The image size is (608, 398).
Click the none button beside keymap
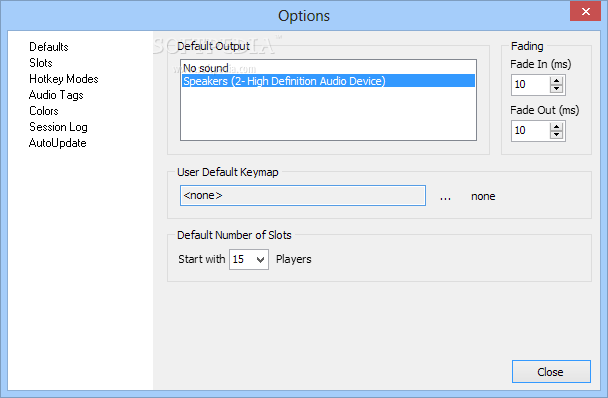point(483,196)
